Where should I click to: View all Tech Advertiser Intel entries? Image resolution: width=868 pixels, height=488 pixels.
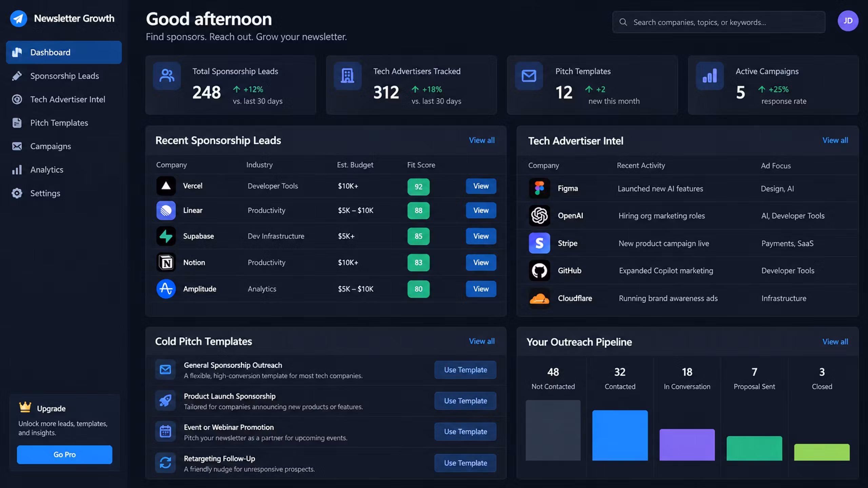[x=835, y=140]
